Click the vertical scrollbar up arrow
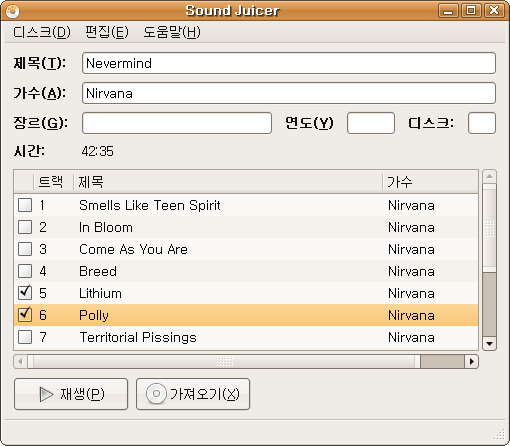 point(489,176)
